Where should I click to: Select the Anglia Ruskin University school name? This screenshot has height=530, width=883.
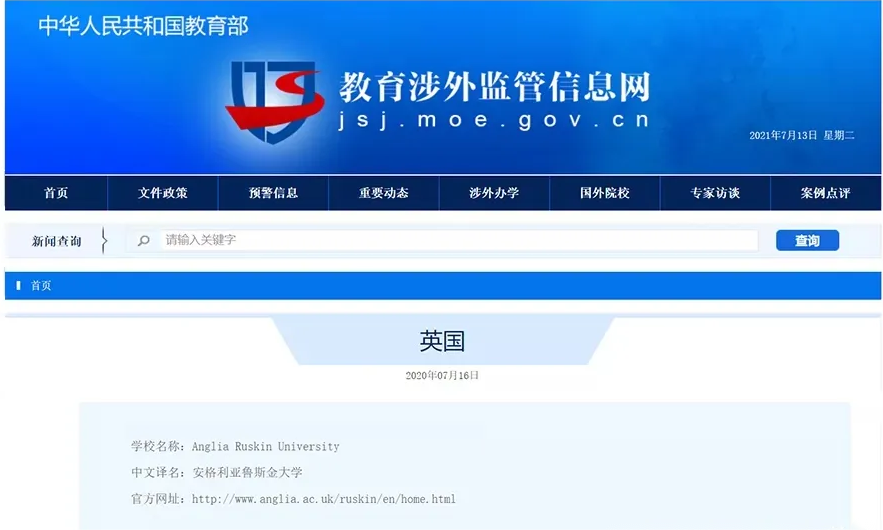[x=265, y=447]
